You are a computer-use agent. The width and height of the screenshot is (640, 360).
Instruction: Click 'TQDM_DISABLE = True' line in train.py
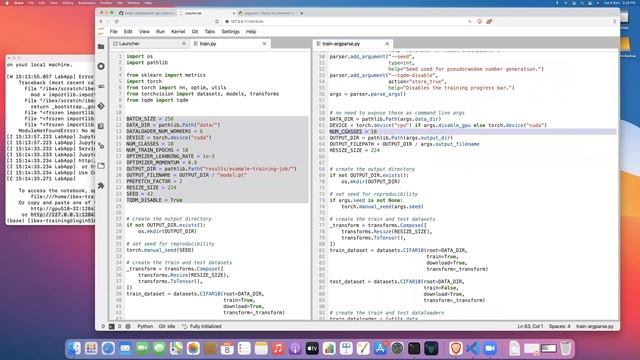(x=154, y=200)
